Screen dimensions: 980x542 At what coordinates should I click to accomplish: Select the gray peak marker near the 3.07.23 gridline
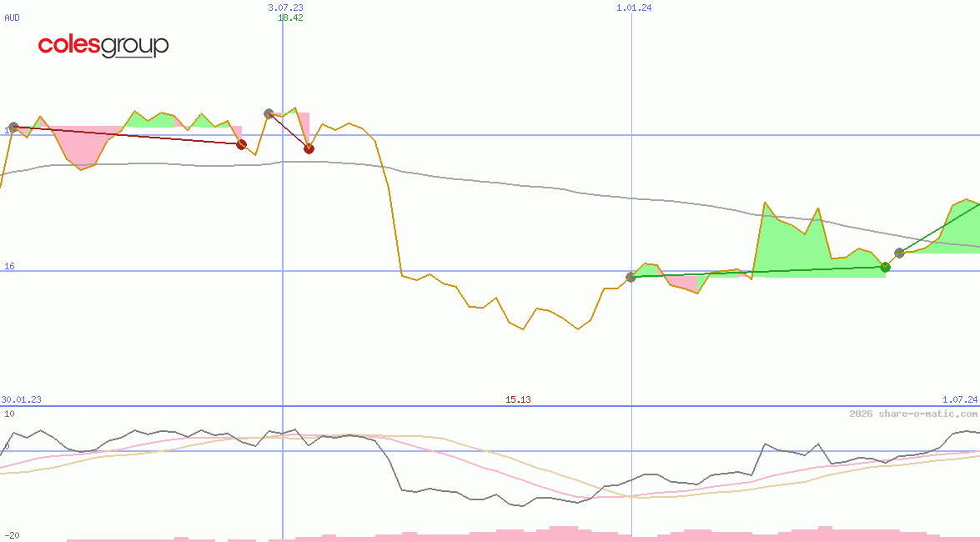[x=269, y=113]
